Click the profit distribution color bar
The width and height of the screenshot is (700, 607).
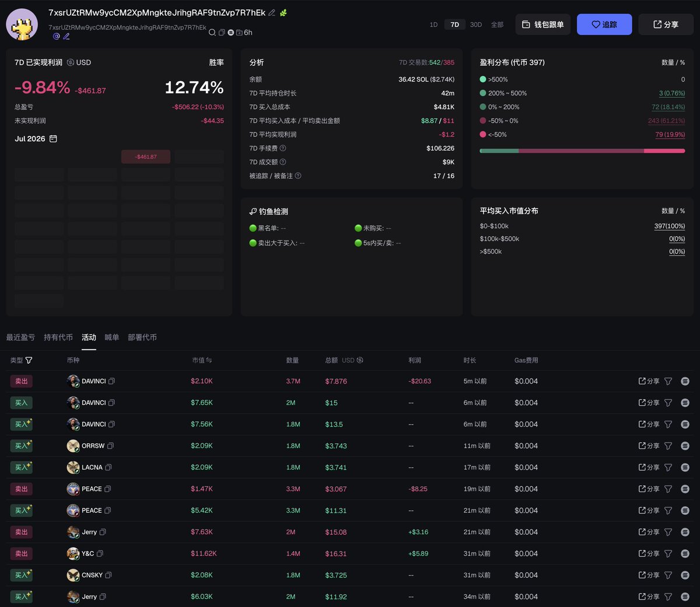point(582,151)
